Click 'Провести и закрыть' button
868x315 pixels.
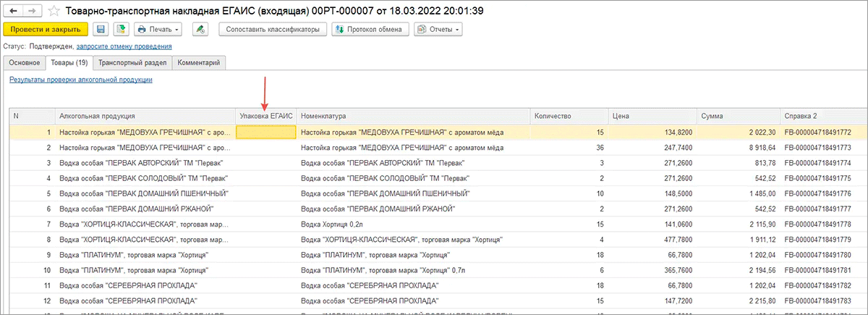[x=46, y=30]
